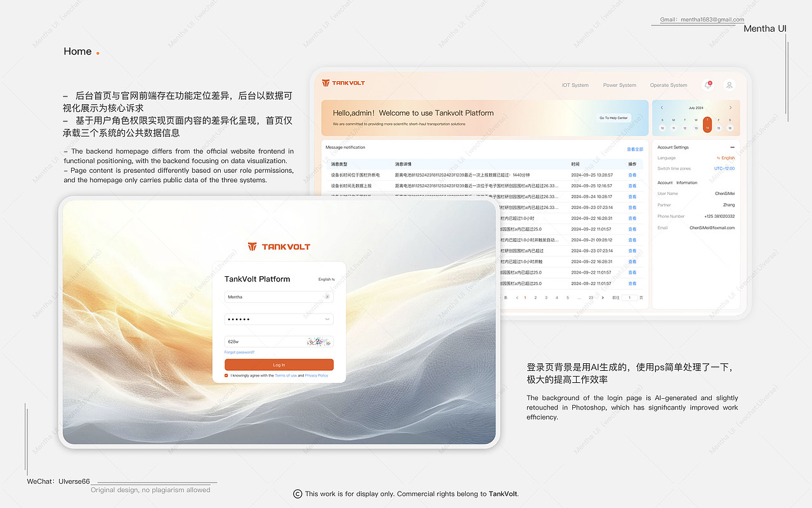The width and height of the screenshot is (812, 508).
Task: Click the 时间 column header
Action: pyautogui.click(x=575, y=164)
